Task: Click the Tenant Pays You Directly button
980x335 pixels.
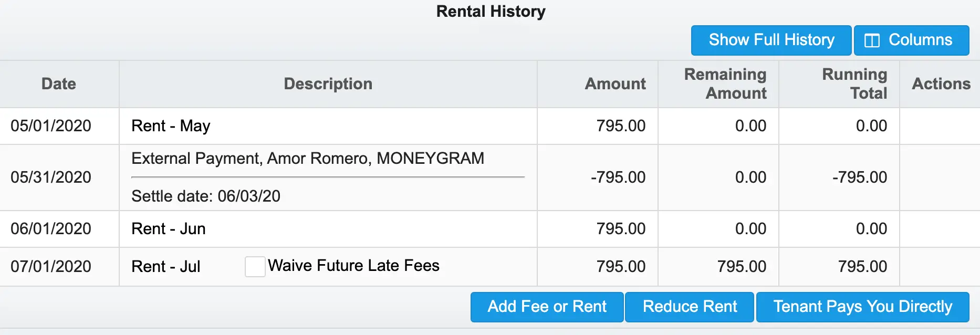Action: pyautogui.click(x=862, y=307)
